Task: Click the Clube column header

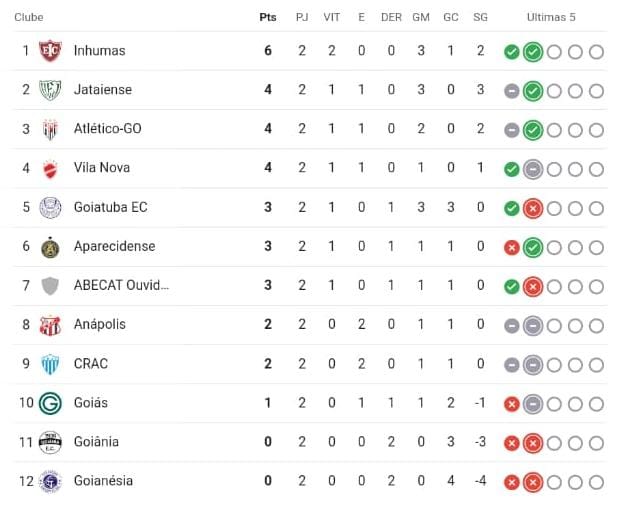Action: pos(29,17)
